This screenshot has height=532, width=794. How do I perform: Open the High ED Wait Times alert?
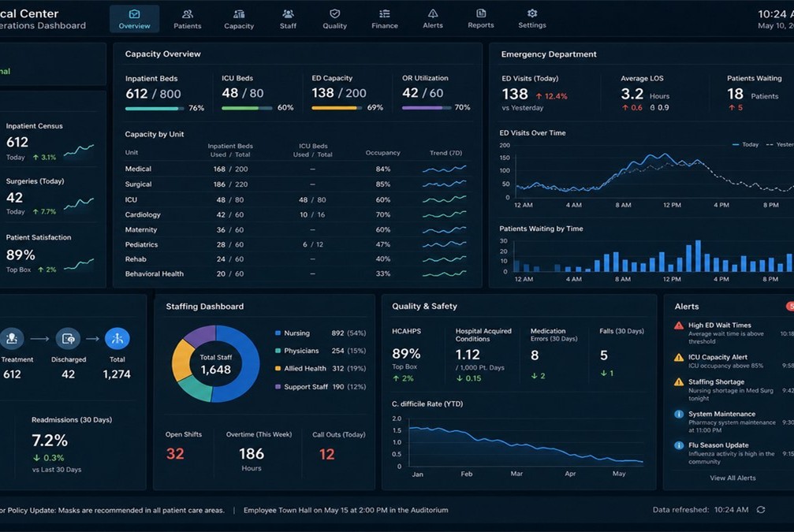[x=734, y=333]
